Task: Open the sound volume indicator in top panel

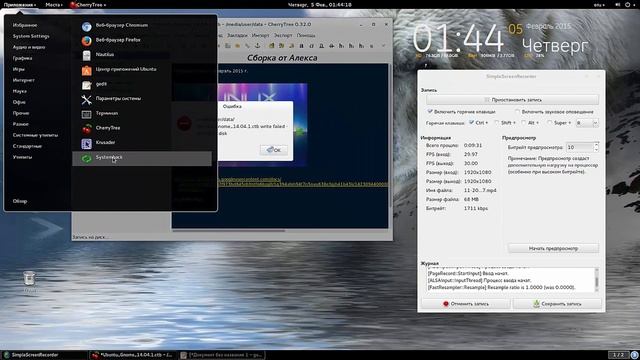Action: pyautogui.click(x=618, y=5)
